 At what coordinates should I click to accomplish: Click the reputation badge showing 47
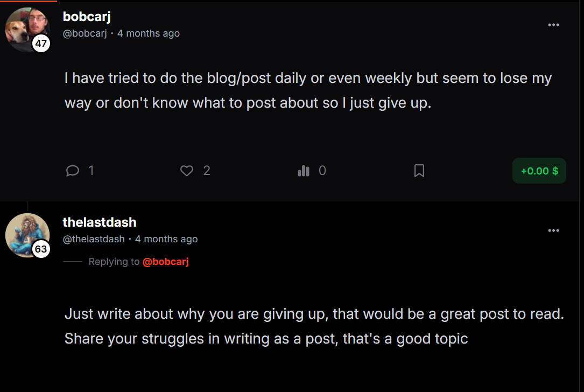(x=41, y=44)
